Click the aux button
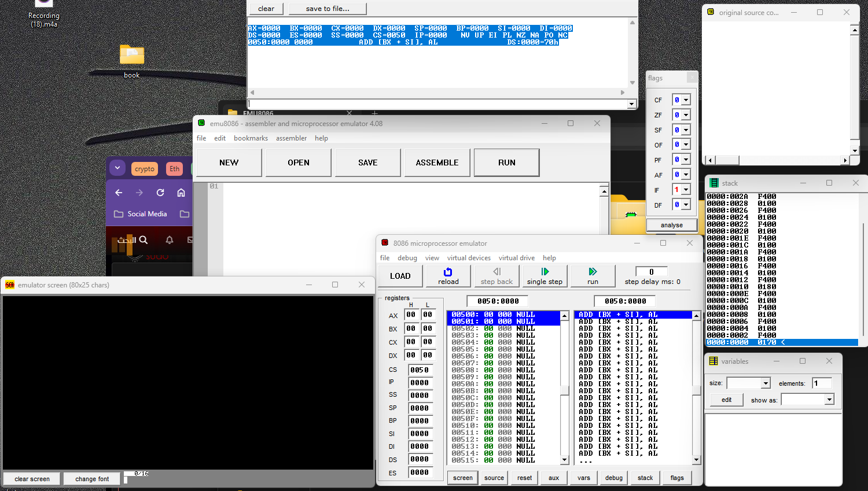 [x=554, y=478]
